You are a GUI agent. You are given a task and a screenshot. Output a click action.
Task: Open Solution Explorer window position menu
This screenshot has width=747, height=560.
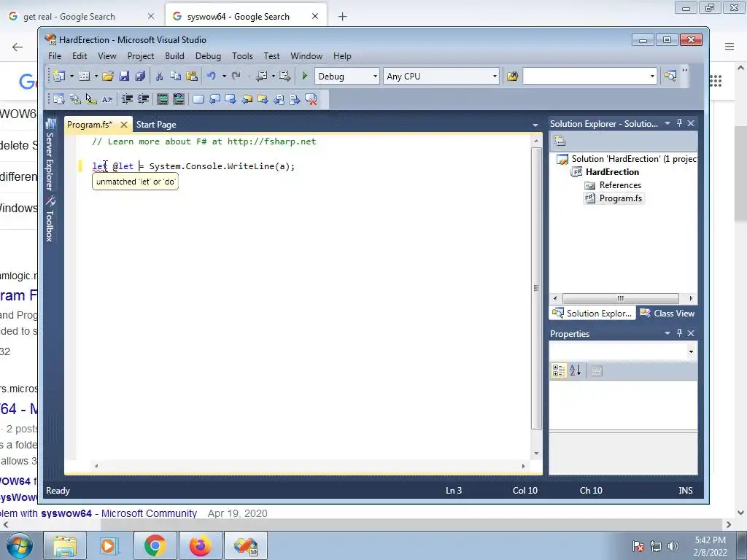pyautogui.click(x=667, y=122)
